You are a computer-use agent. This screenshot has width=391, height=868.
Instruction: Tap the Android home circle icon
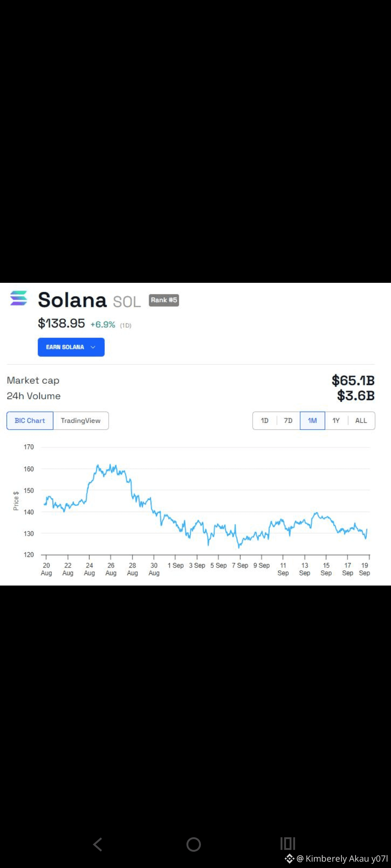(x=194, y=844)
